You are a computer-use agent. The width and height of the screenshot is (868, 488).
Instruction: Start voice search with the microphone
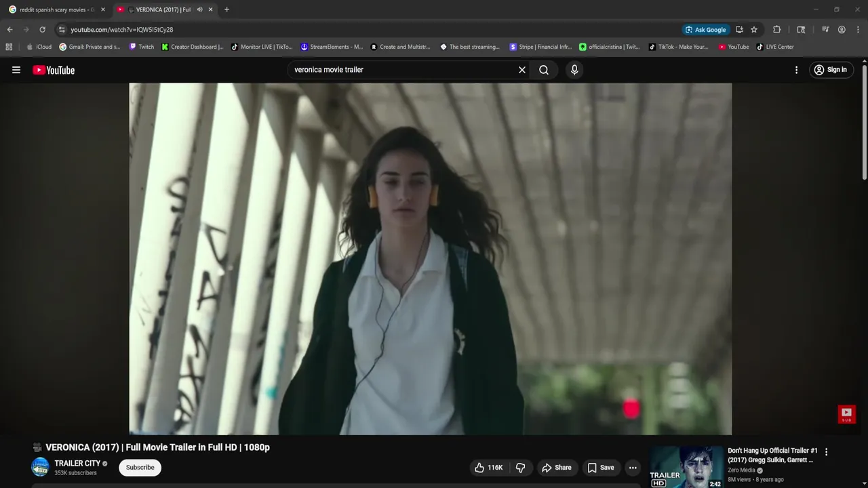574,70
